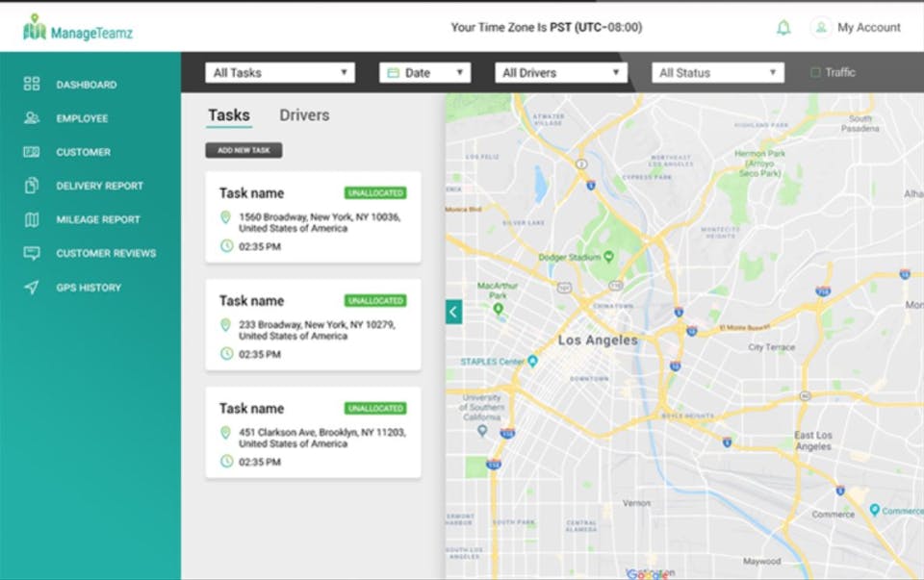Click the East Los Angeles map label
Viewport: 924px width, 580px height.
tap(813, 441)
